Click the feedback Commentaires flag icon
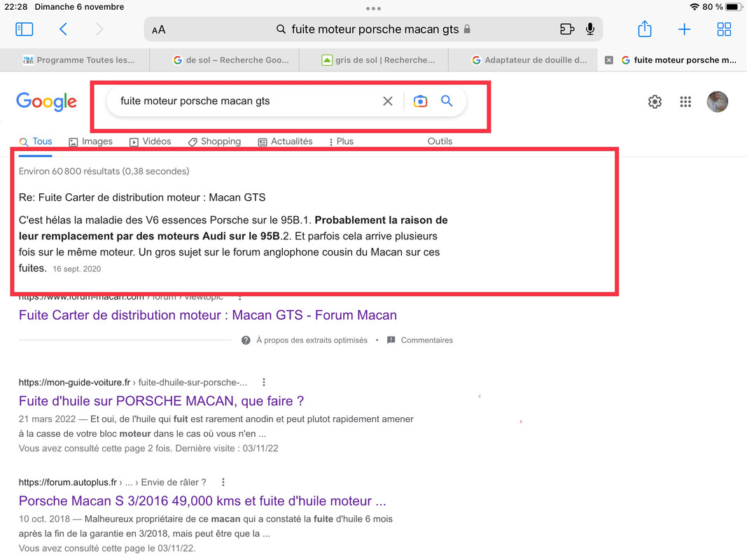The width and height of the screenshot is (747, 560). pyautogui.click(x=391, y=340)
